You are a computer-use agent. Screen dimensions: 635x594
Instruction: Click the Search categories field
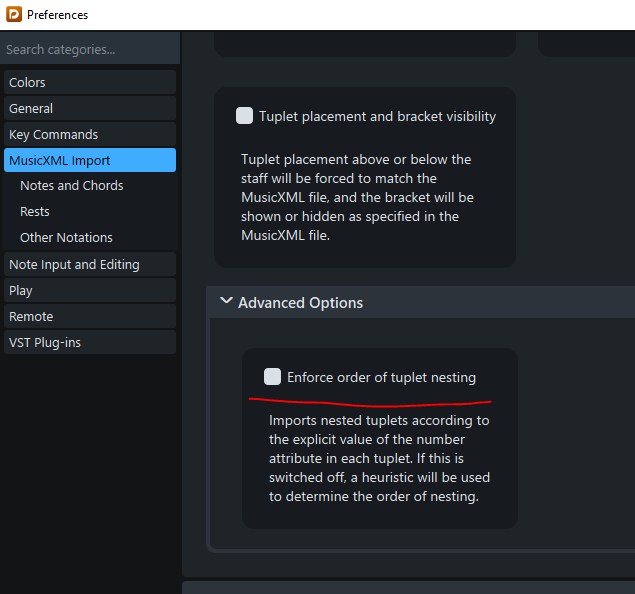[90, 49]
